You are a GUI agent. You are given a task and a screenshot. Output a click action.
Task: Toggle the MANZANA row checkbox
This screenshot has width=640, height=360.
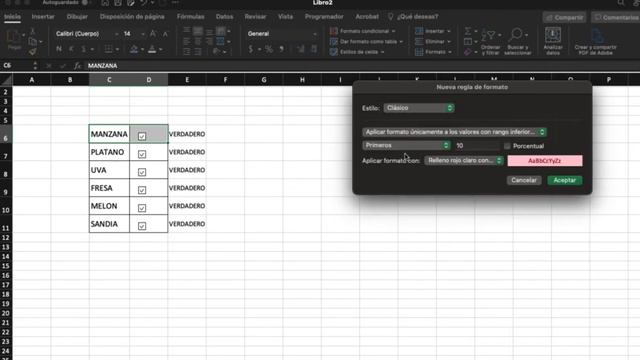[x=142, y=136]
